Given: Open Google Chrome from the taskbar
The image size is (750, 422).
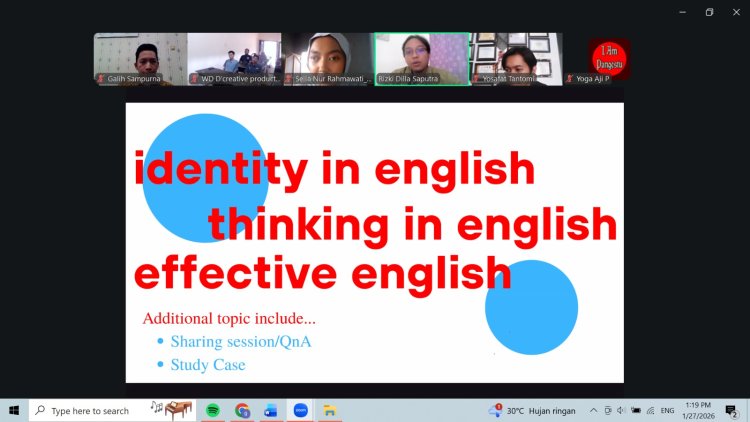Looking at the screenshot, I should [x=242, y=410].
